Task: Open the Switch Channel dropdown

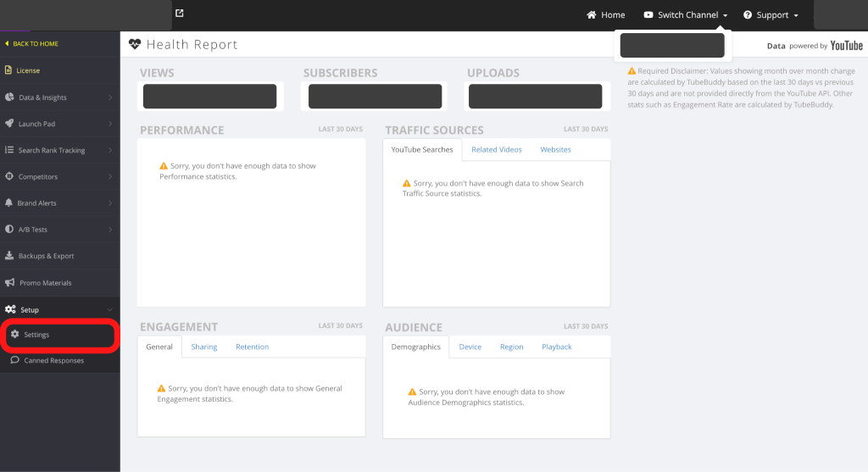Action: point(686,15)
